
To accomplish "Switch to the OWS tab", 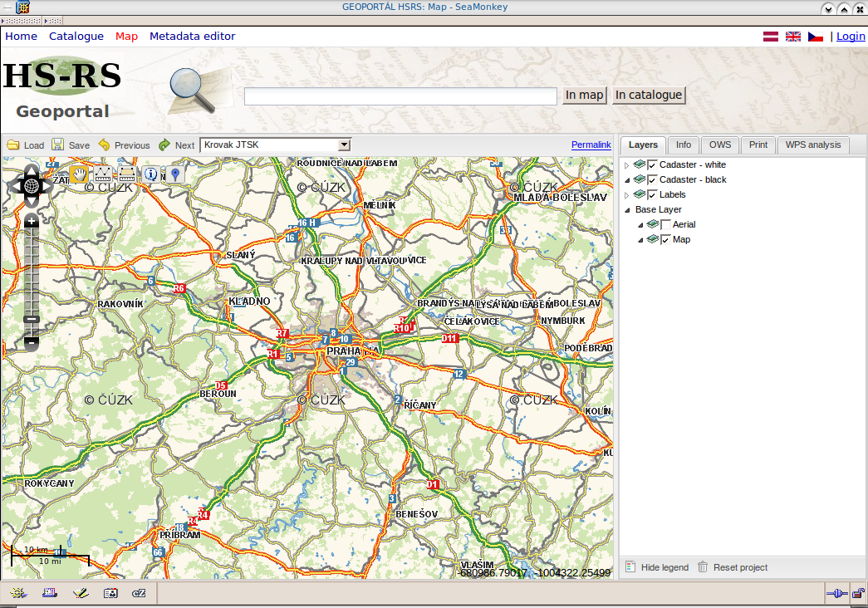I will [720, 145].
